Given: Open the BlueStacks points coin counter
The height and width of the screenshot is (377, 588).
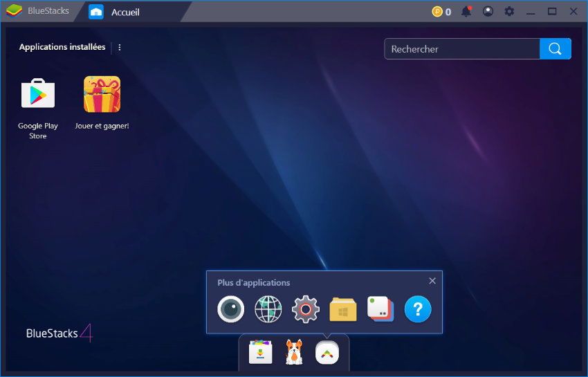Looking at the screenshot, I should (x=441, y=12).
